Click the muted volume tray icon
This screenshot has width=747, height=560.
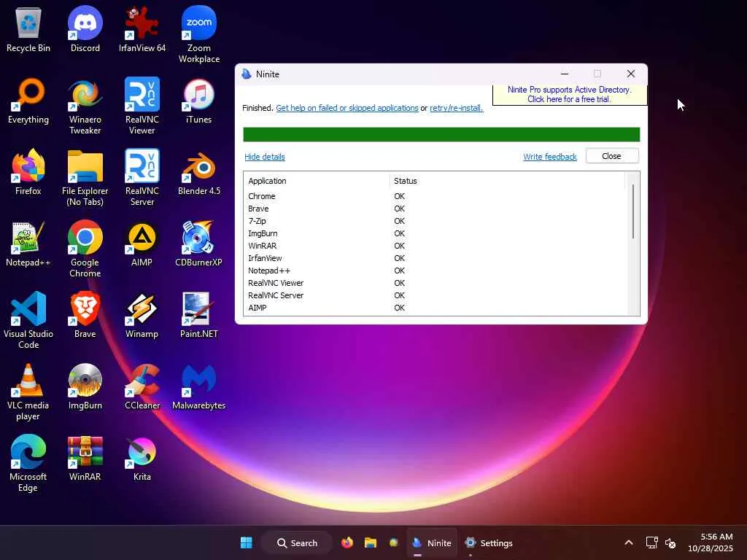pyautogui.click(x=670, y=542)
